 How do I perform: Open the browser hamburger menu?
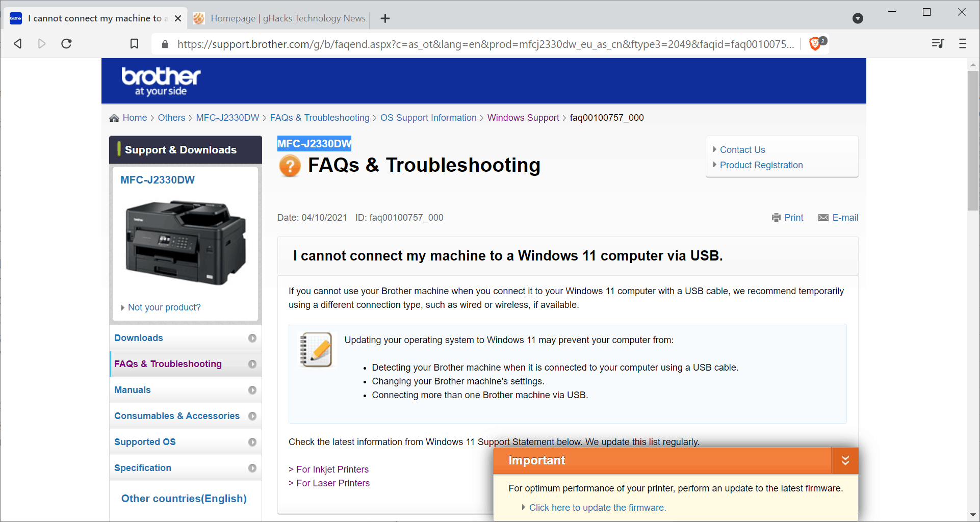pyautogui.click(x=962, y=44)
